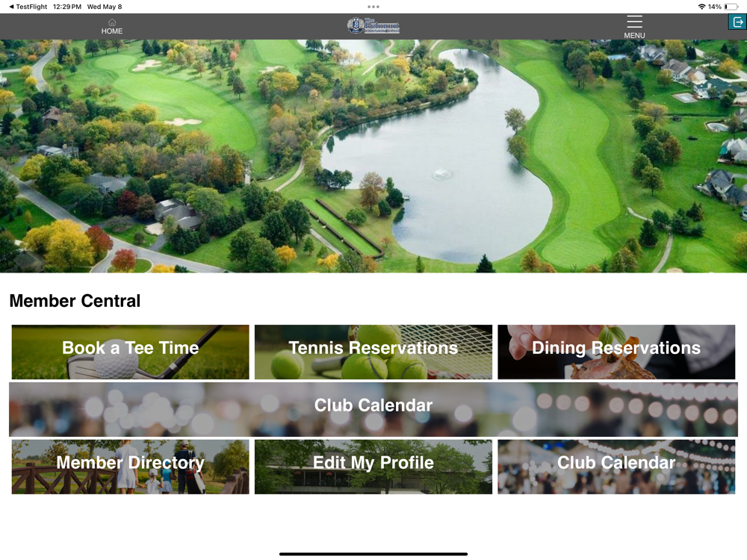Open the small Club Calendar tile
The image size is (747, 560).
tap(616, 467)
